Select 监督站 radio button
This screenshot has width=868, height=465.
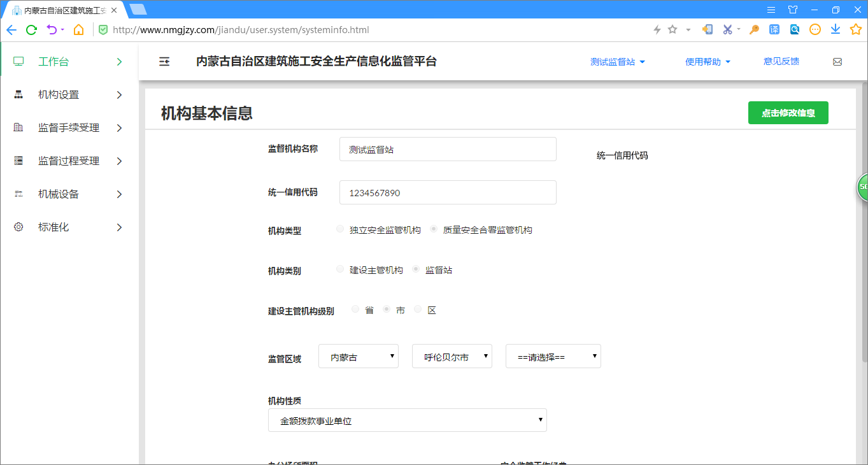tap(416, 269)
